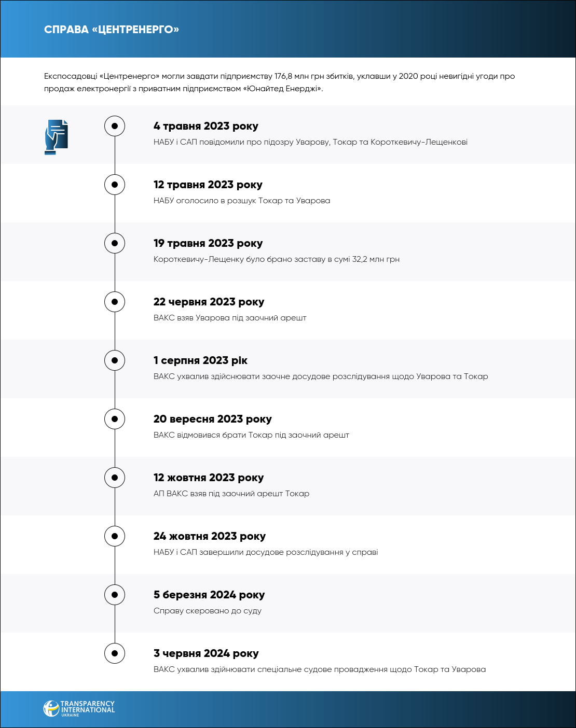Screen dimensions: 576x728
Task: Click the heading "1 серпня 2023 рік"
Action: 200,360
